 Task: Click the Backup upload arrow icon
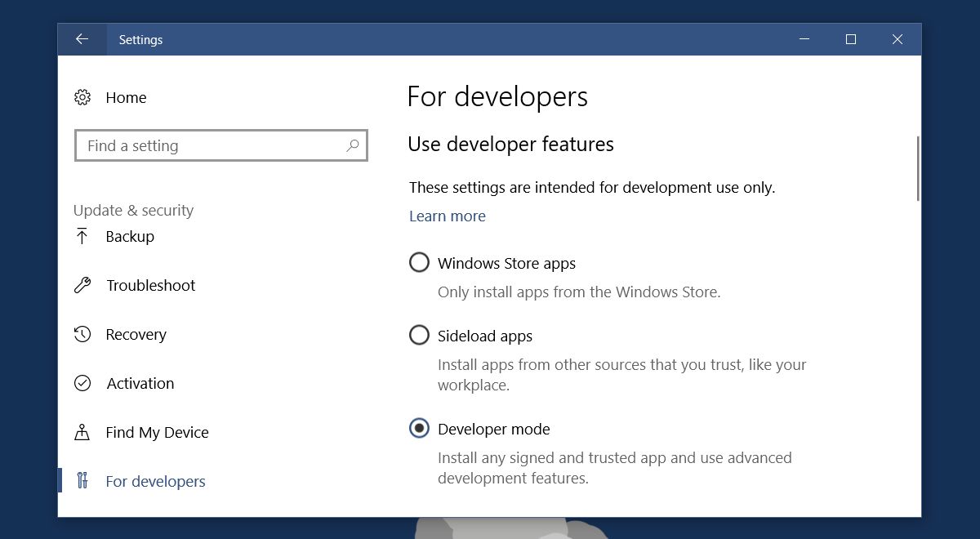coord(82,237)
